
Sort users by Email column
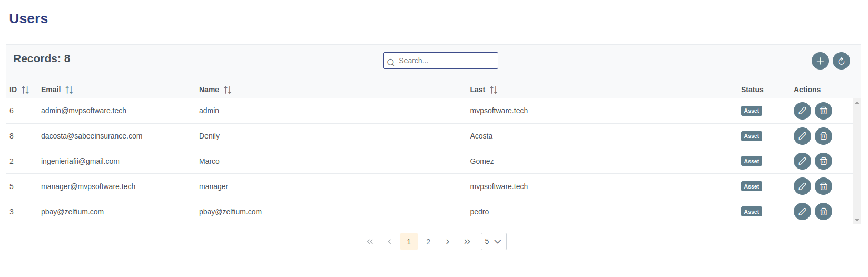[69, 90]
